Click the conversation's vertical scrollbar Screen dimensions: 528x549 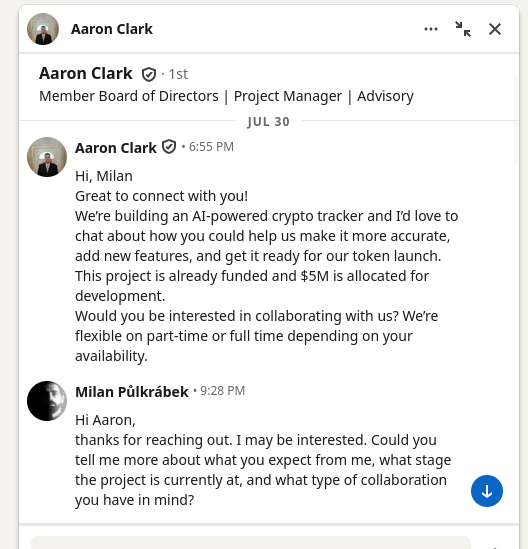[517, 119]
